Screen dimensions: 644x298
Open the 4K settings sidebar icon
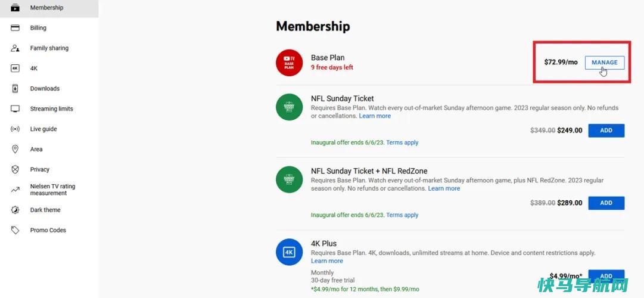pos(15,68)
